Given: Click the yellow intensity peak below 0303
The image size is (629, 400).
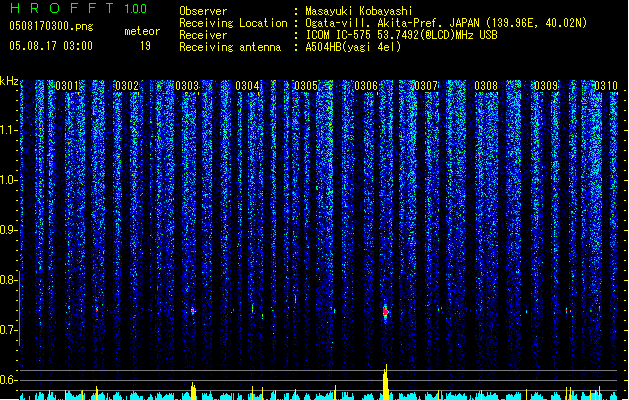Looking at the screenshot, I should (193, 391).
